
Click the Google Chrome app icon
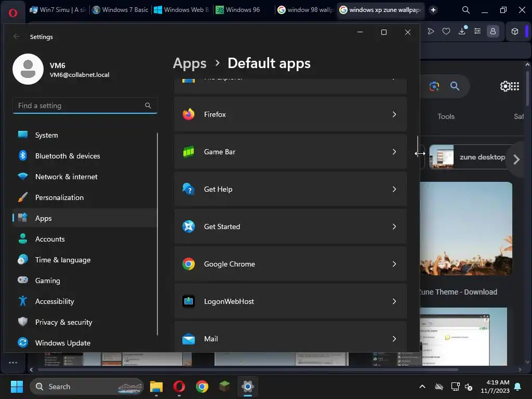coord(188,264)
